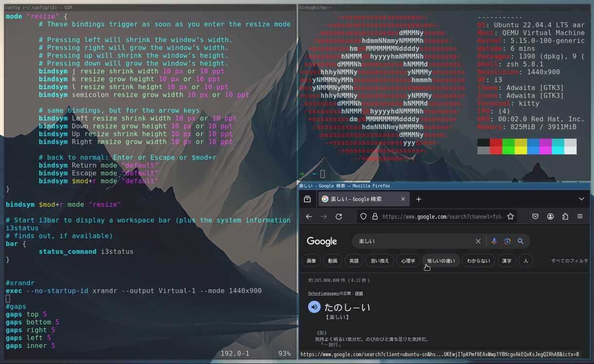
Task: Clear the Google search query
Action: [478, 241]
